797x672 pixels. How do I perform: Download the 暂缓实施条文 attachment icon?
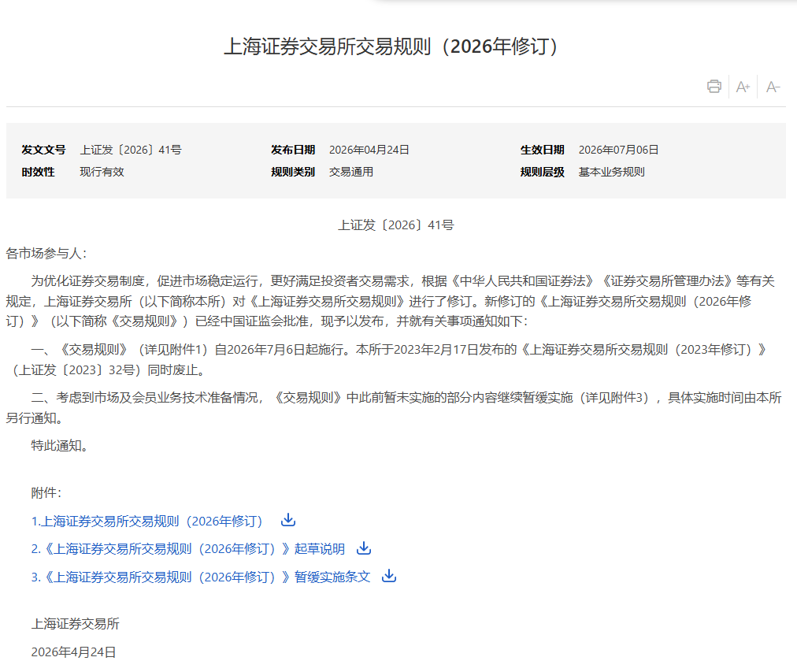pos(389,575)
